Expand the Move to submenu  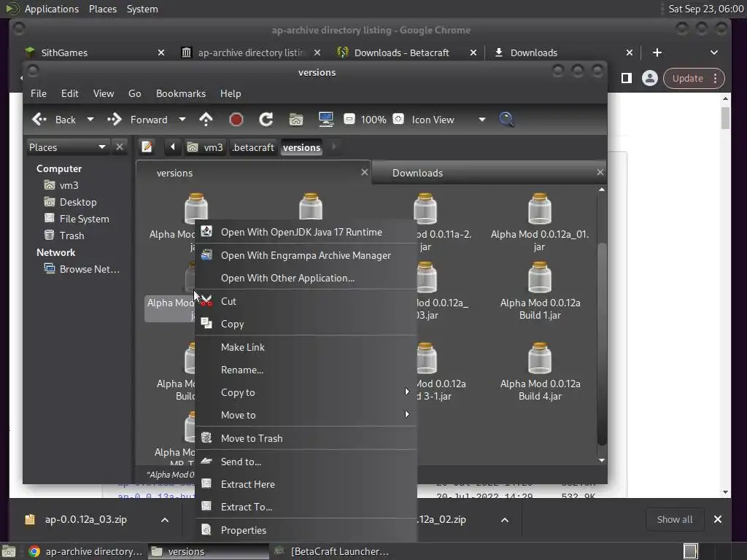[306, 415]
